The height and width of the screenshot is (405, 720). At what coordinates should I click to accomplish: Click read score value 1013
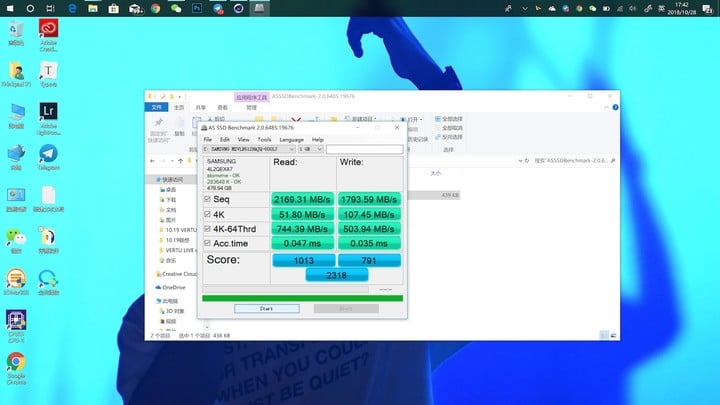click(x=304, y=260)
